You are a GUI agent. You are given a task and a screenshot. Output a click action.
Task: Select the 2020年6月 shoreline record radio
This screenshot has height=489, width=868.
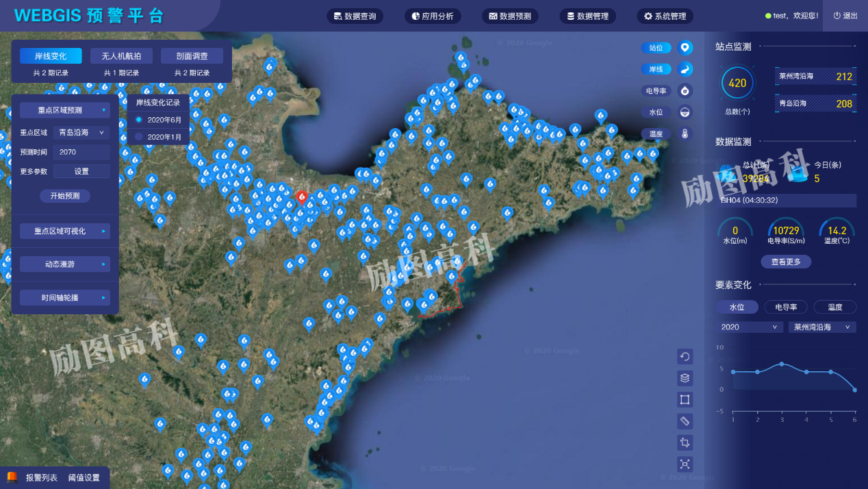point(139,120)
